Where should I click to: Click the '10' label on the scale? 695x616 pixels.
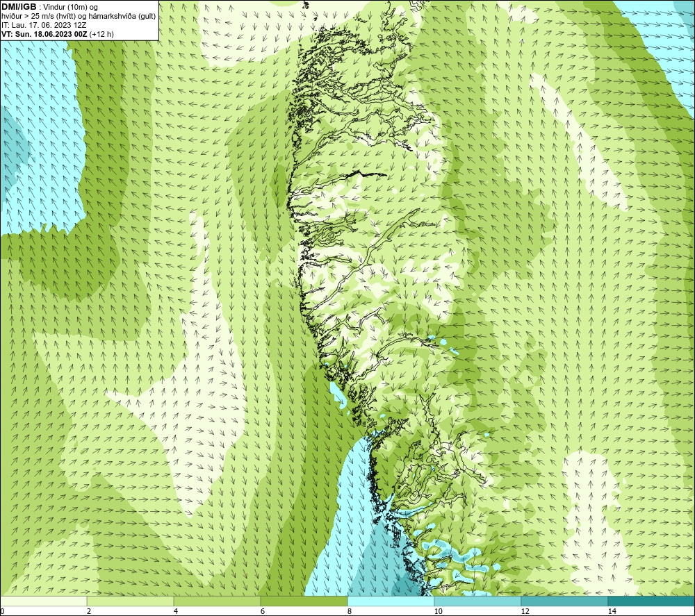[438, 611]
